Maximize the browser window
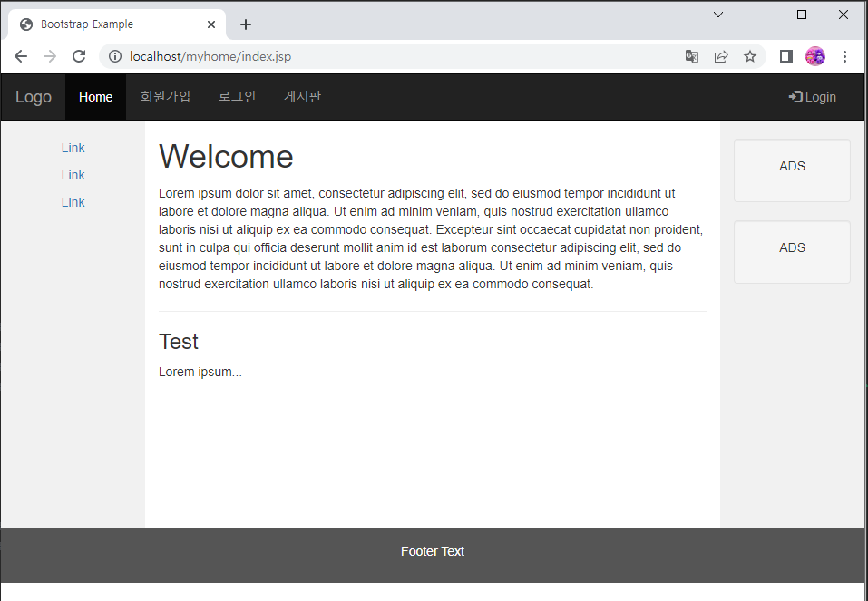Image resolution: width=868 pixels, height=601 pixels. click(x=802, y=15)
